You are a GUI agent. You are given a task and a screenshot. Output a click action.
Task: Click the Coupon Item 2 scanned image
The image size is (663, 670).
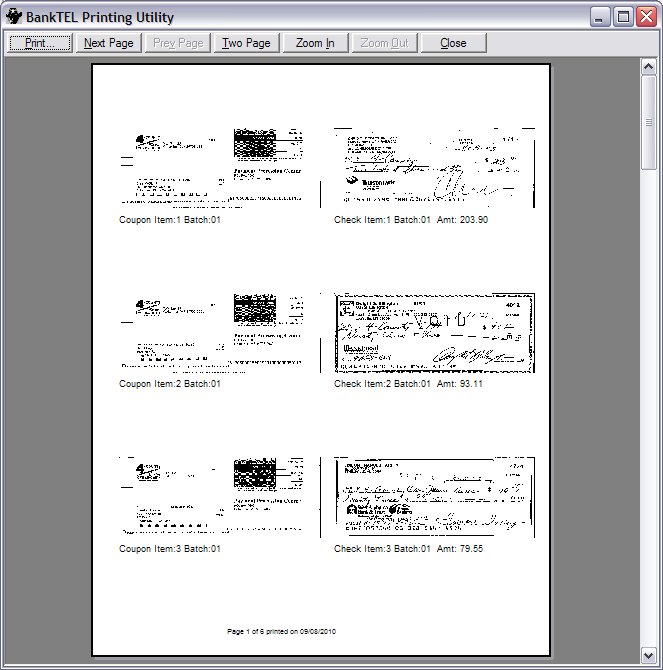210,333
